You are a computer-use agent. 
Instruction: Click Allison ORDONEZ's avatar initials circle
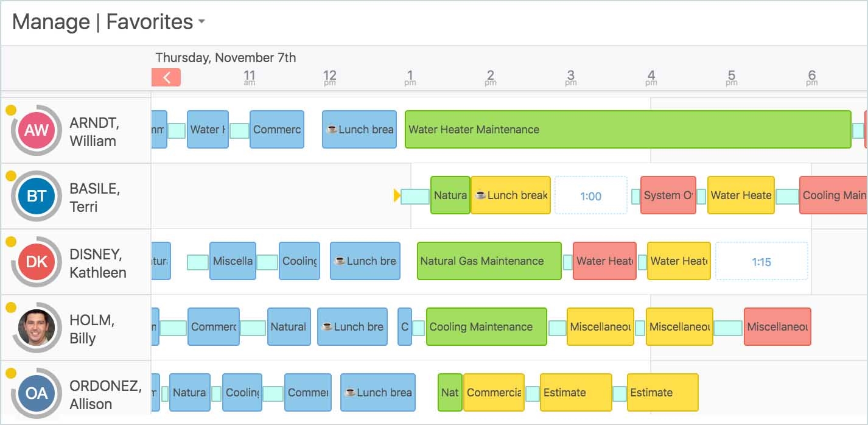(35, 393)
